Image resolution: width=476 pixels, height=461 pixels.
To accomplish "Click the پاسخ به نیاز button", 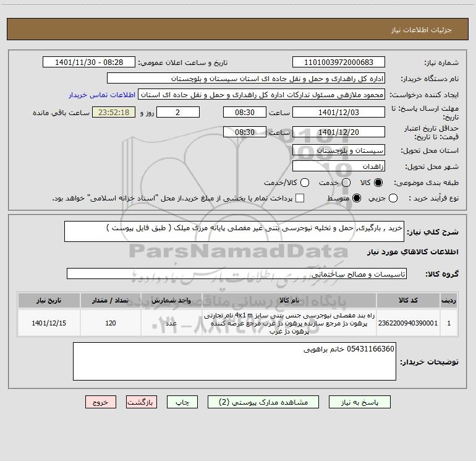I will click(359, 402).
